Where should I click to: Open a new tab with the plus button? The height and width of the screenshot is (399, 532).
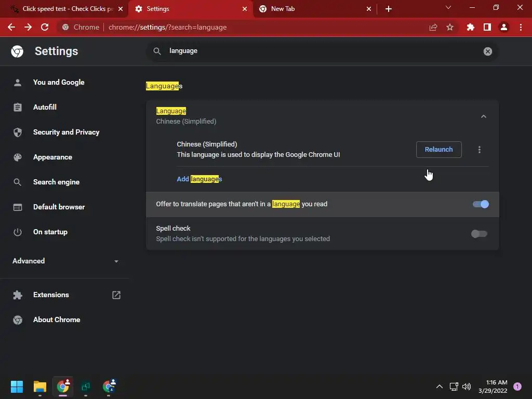coord(389,9)
